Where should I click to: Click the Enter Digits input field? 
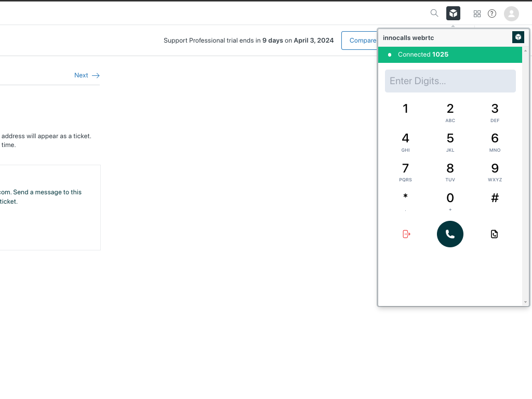[x=450, y=81]
